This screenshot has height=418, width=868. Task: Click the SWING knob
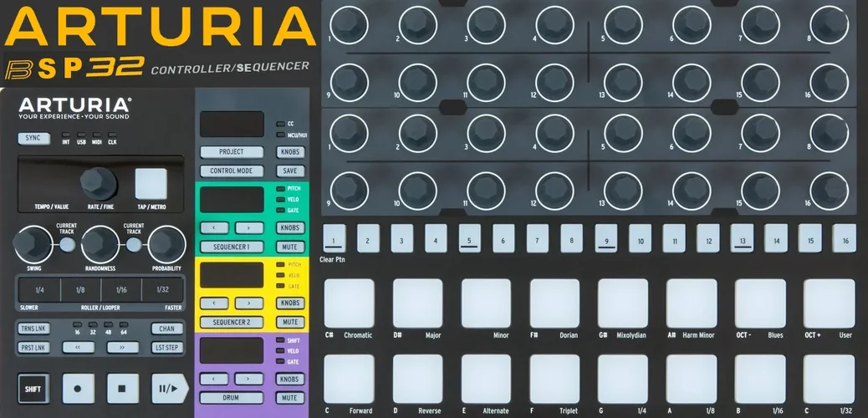click(x=33, y=244)
